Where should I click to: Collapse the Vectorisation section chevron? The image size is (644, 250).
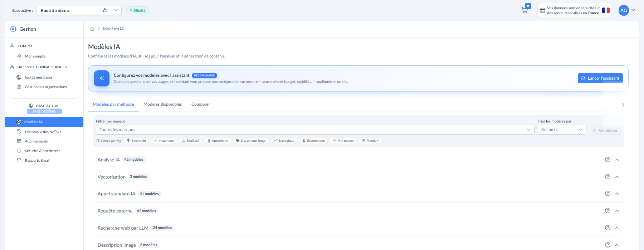click(x=617, y=177)
